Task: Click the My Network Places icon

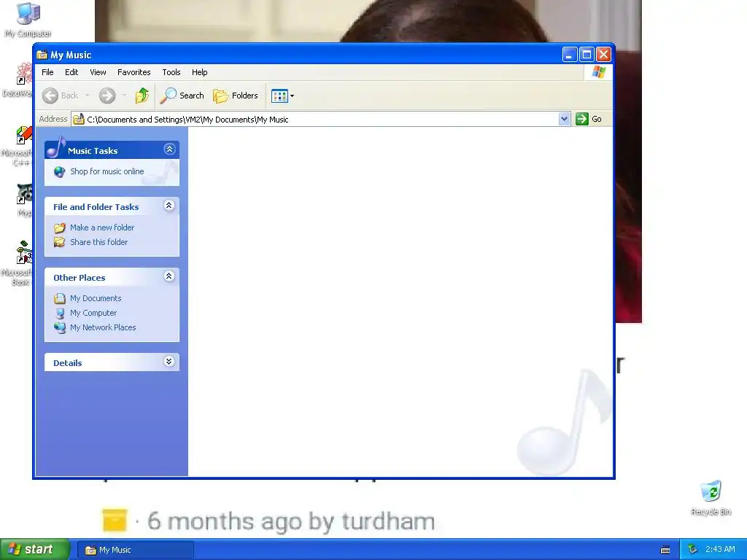Action: tap(60, 327)
